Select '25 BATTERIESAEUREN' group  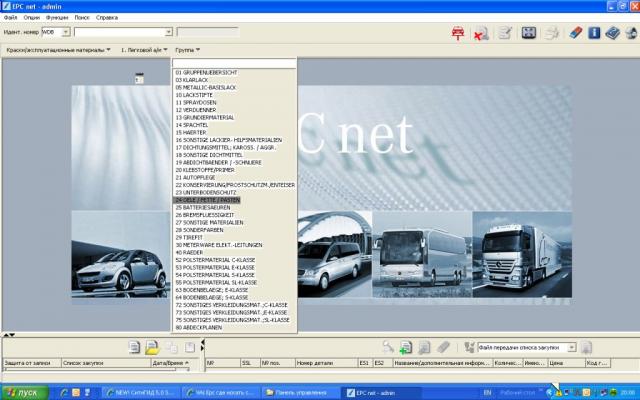point(203,207)
